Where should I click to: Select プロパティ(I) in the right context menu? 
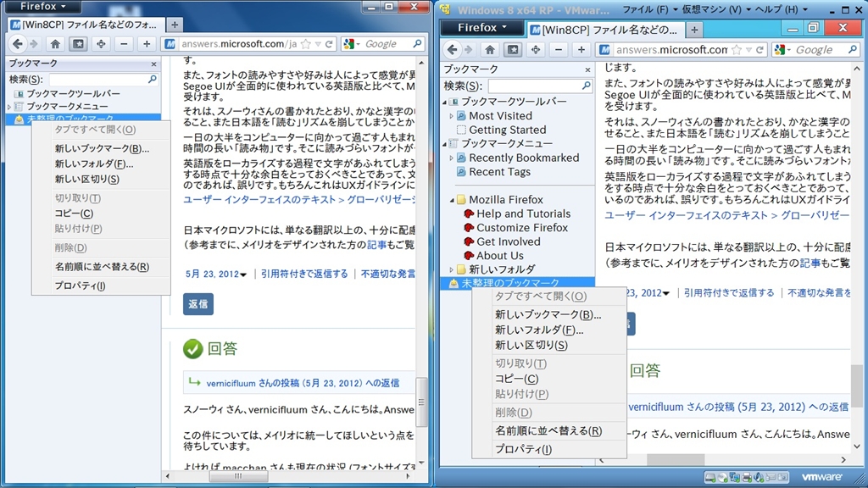coord(522,449)
